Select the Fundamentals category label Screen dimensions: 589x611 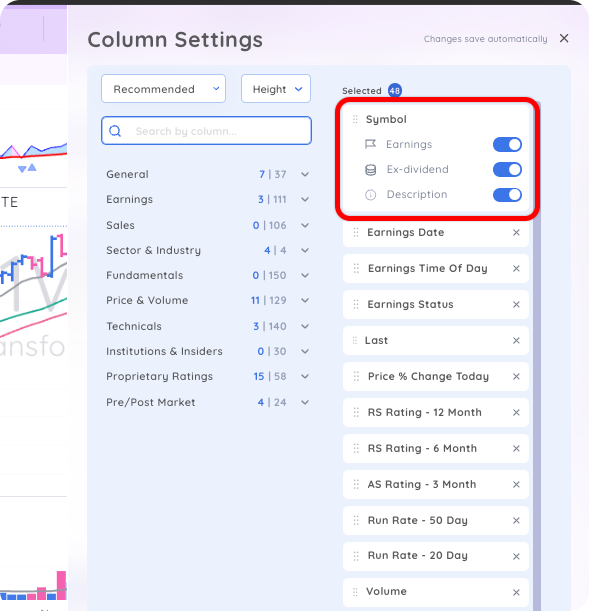[x=145, y=275]
